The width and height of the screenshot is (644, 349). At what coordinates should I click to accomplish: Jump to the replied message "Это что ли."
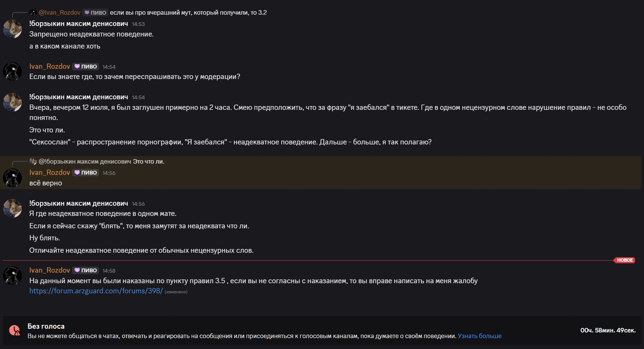click(x=148, y=162)
